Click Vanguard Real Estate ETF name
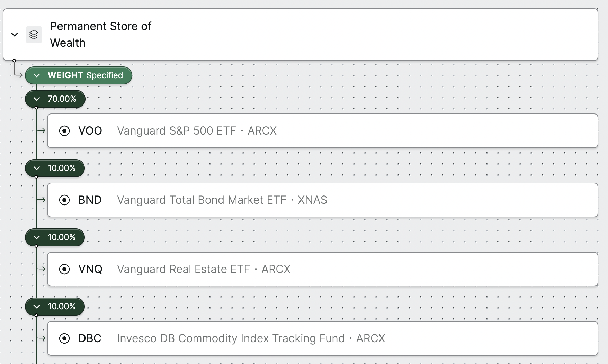 (x=184, y=269)
